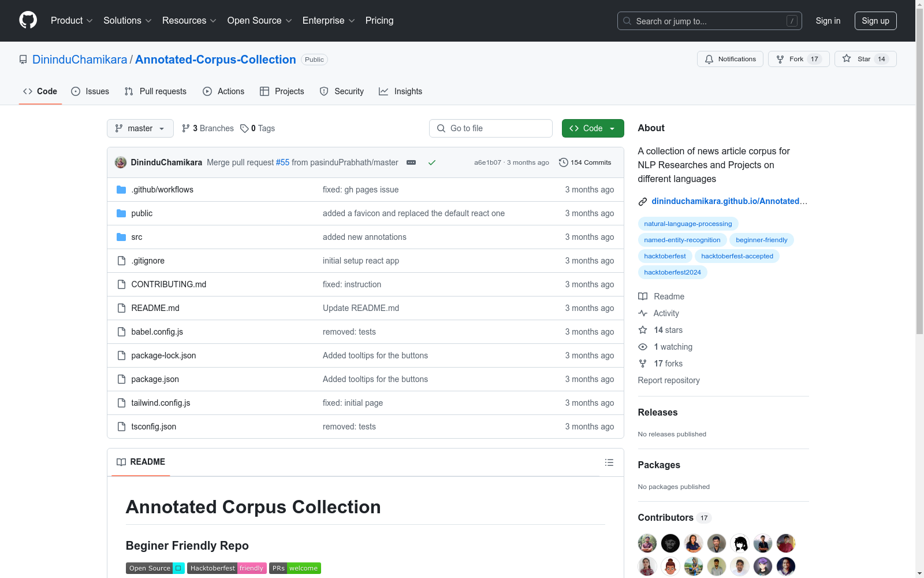
Task: Click Report repository link
Action: click(669, 380)
